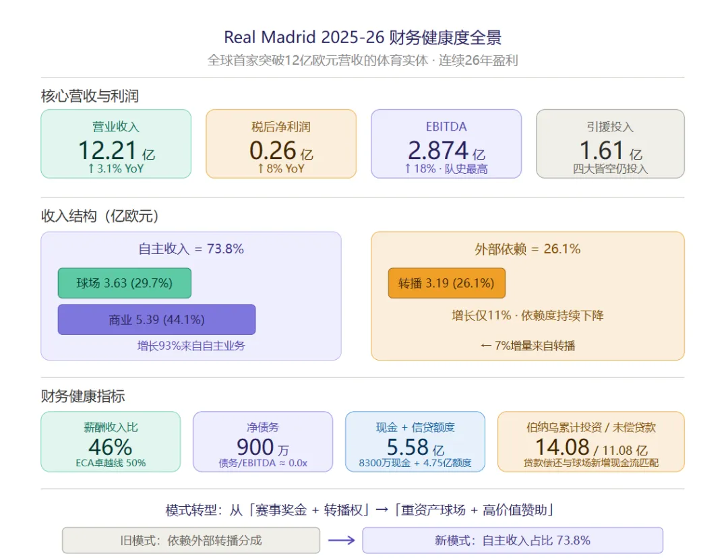The image size is (728, 560).
Task: Select the green 球场 3.63 (29.7%) bar
Action: tap(125, 283)
